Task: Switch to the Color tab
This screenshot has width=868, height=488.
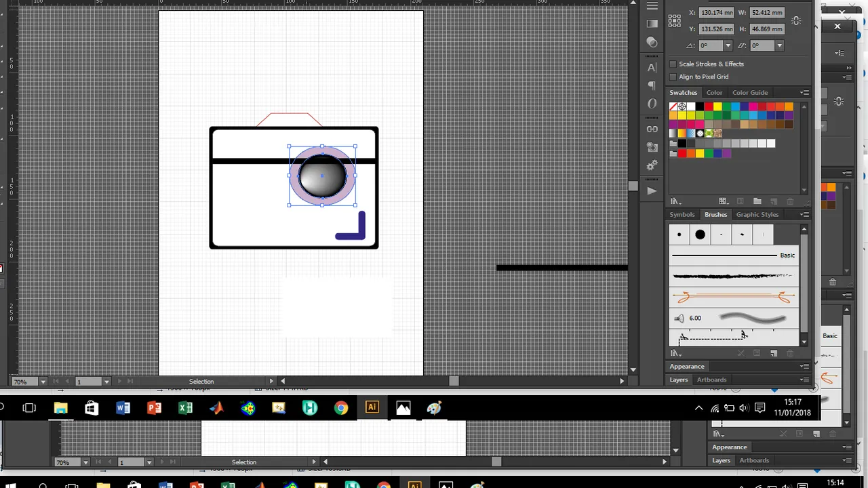Action: 714,93
